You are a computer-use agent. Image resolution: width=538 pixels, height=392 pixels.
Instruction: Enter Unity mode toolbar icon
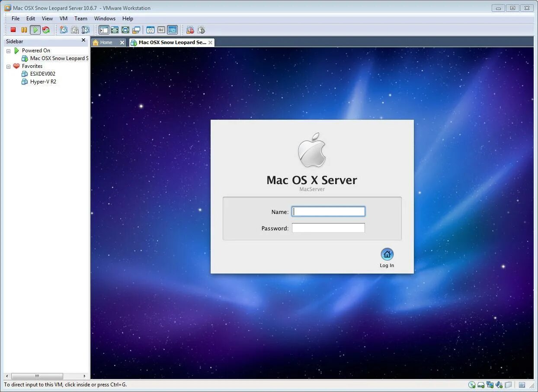click(136, 30)
